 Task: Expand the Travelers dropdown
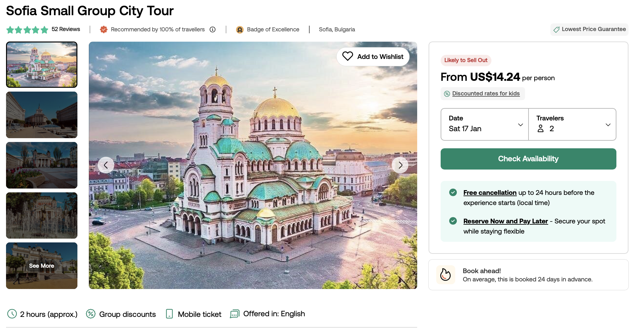[572, 124]
